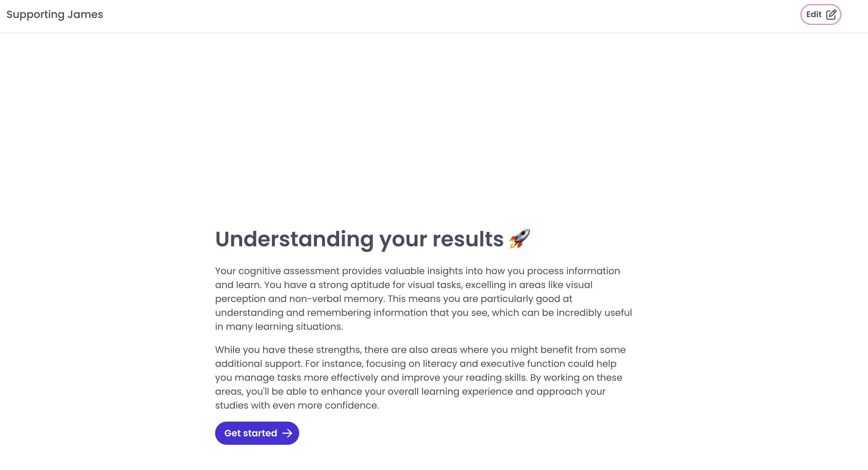The image size is (868, 470).
Task: Click the word Understanding in the heading
Action: click(x=294, y=239)
